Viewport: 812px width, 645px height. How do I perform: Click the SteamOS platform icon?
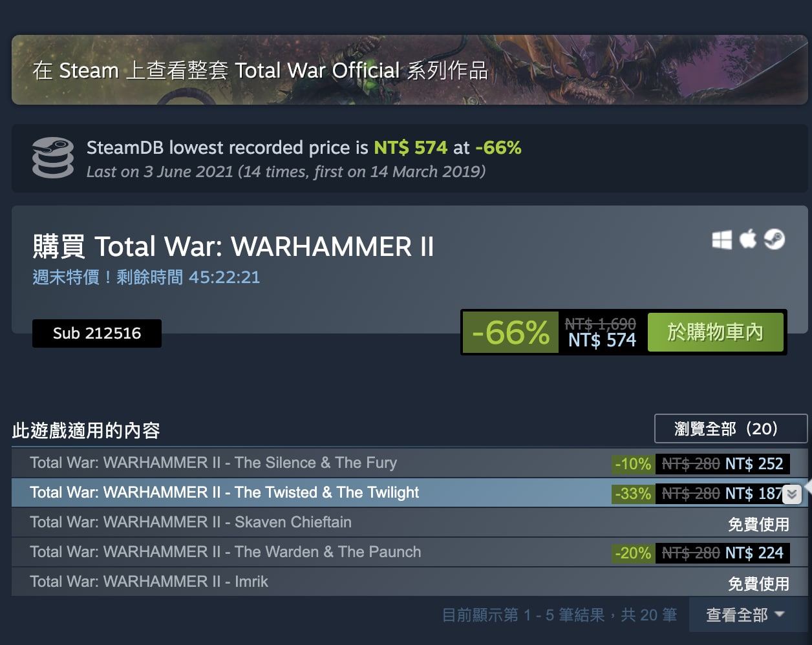774,239
